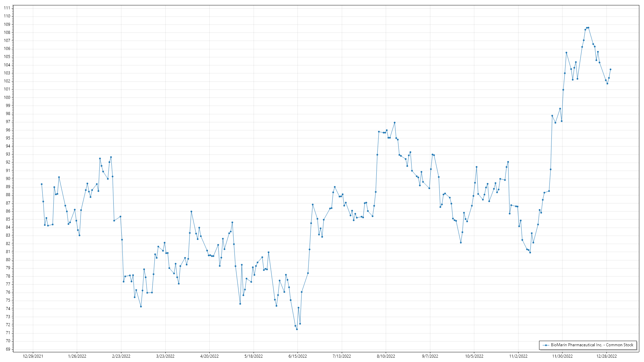The width and height of the screenshot is (644, 362).
Task: Click the 7/13/2022 date on x-axis
Action: [x=342, y=356]
